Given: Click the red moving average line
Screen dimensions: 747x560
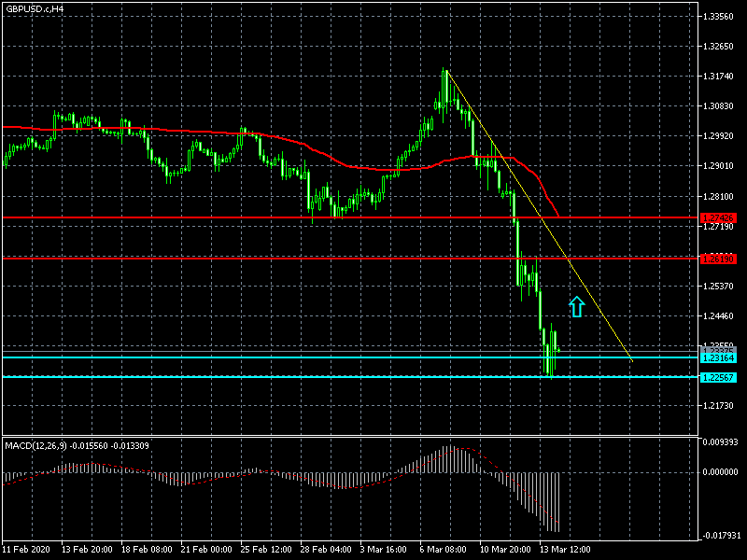Looking at the screenshot, I should pos(187,130).
